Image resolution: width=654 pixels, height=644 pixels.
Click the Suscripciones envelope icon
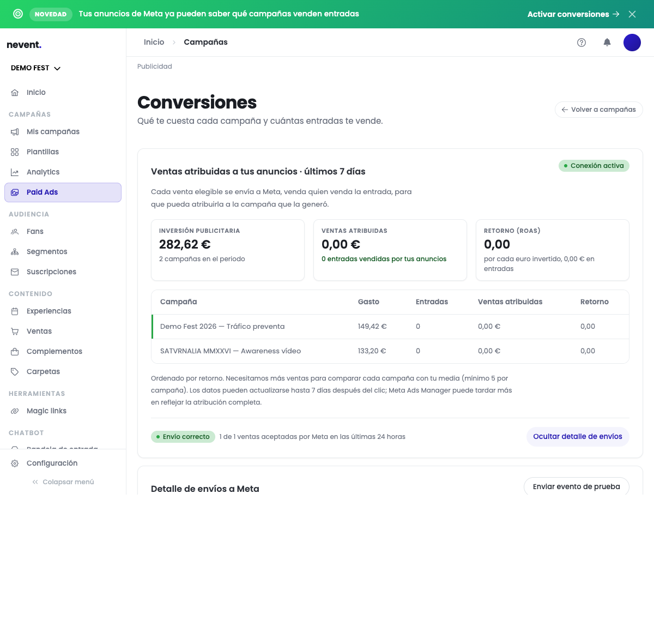tap(15, 272)
